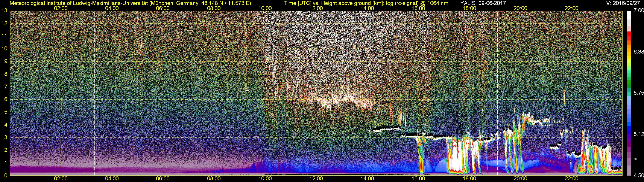Click the height axis label '0.'
This screenshot has width=644, height=182.
pyautogui.click(x=6, y=176)
